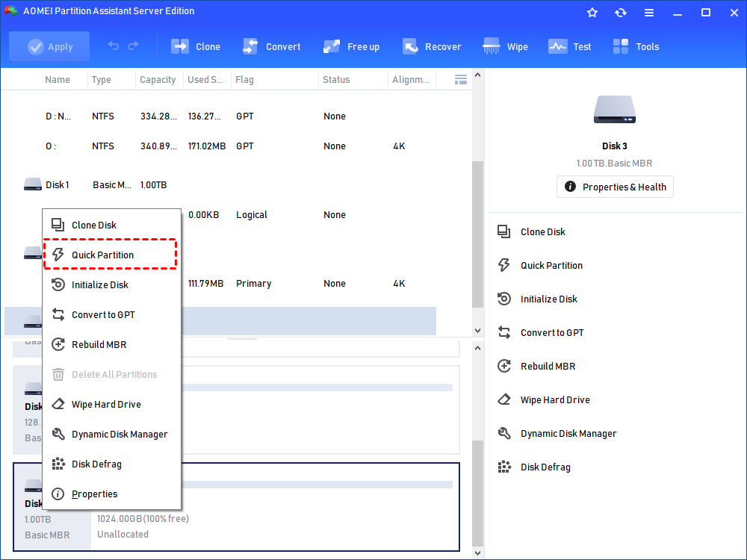The height and width of the screenshot is (560, 747).
Task: Select the Disk 1 row in the list
Action: (220, 184)
